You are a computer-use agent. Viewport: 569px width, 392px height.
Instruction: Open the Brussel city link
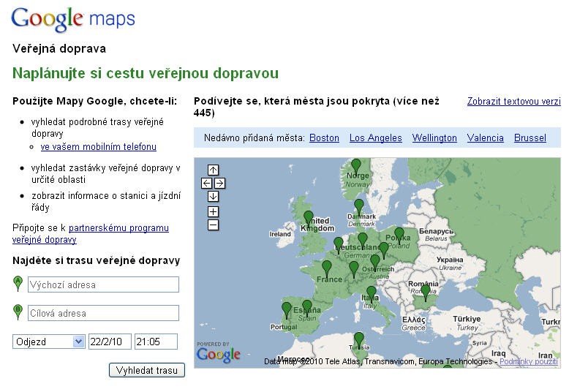pyautogui.click(x=530, y=138)
